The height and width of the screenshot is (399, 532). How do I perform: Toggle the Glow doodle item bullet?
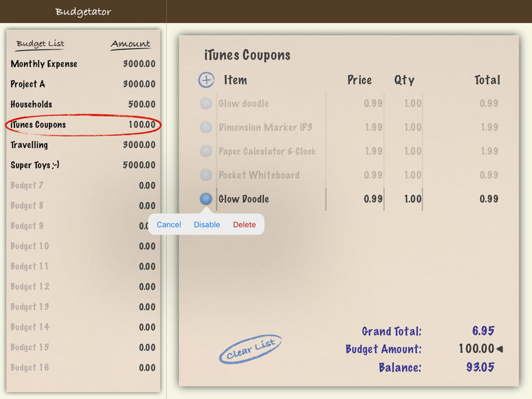(206, 104)
